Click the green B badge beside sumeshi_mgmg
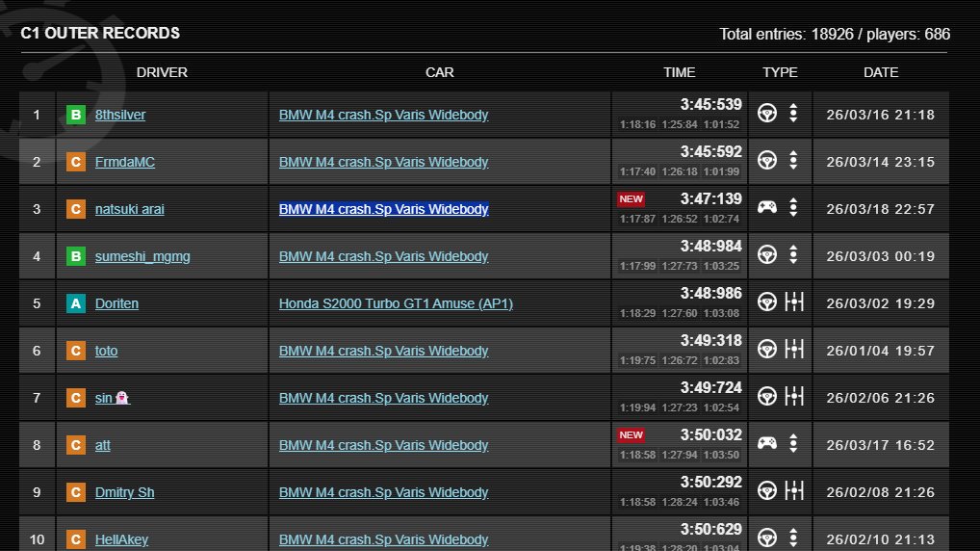 coord(76,256)
